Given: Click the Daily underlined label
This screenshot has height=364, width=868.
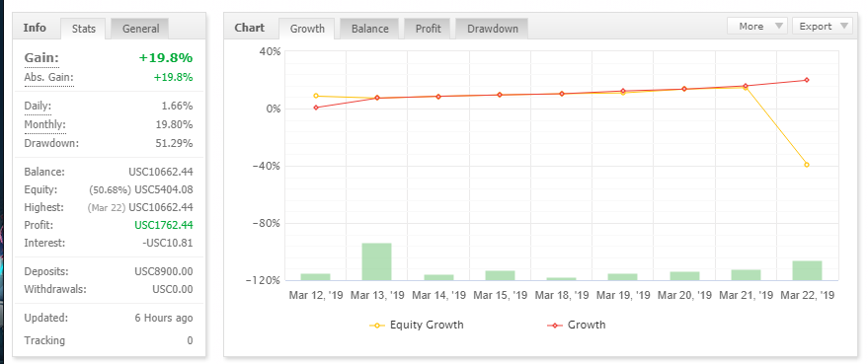Looking at the screenshot, I should click(x=38, y=106).
